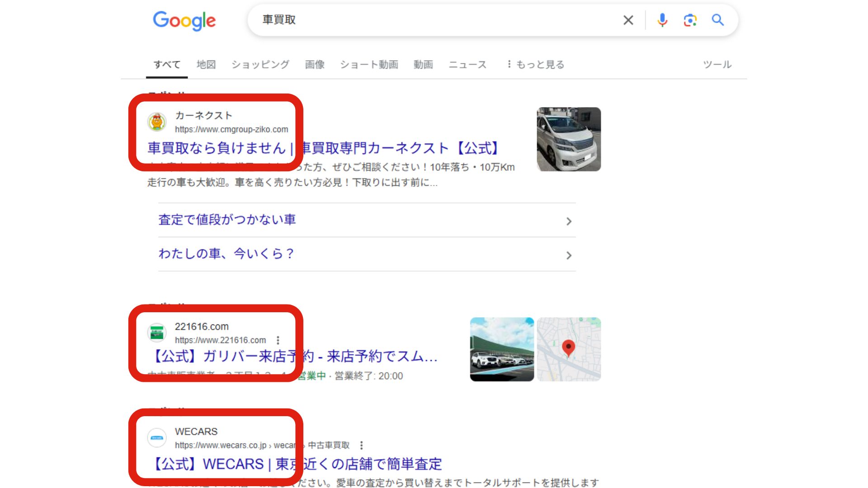868x488 pixels.
Task: Open the わたしの車、今いくら？ sitelink
Action: pos(226,254)
